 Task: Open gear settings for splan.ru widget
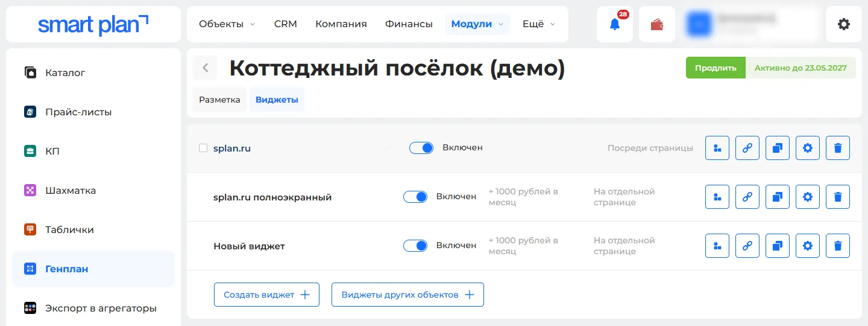808,148
